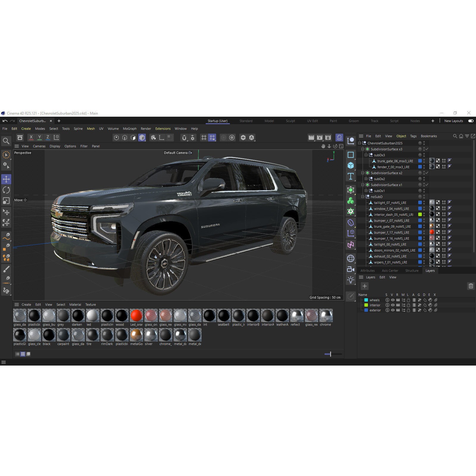Open the search magnifier at top left
This screenshot has height=476, width=476.
click(6, 141)
